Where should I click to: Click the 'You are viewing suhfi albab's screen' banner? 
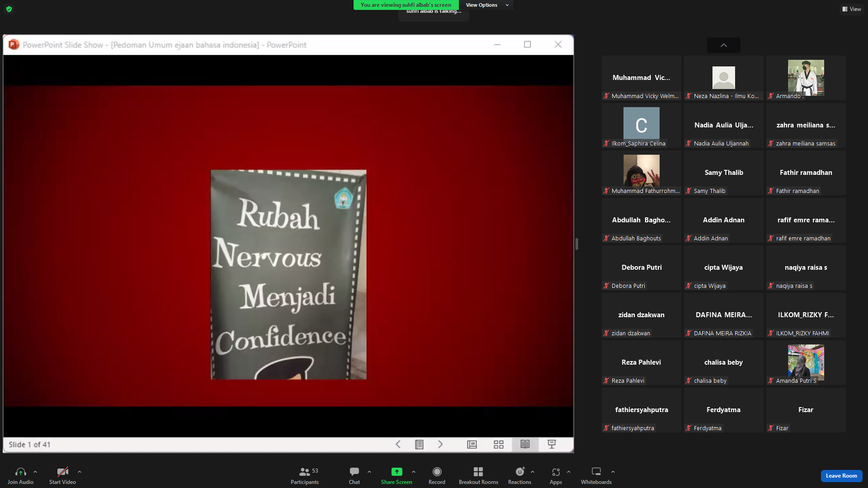(x=406, y=5)
